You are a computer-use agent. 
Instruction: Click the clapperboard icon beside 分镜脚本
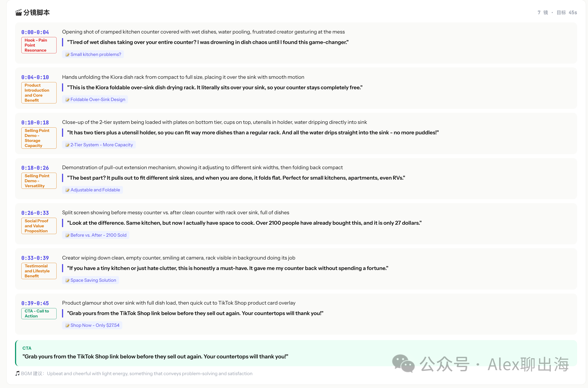18,12
